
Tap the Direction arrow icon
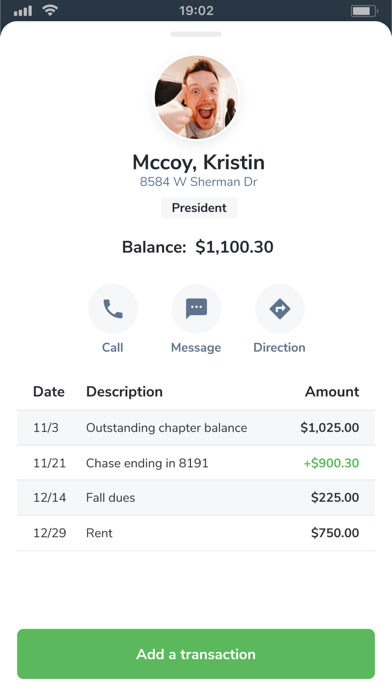280,309
